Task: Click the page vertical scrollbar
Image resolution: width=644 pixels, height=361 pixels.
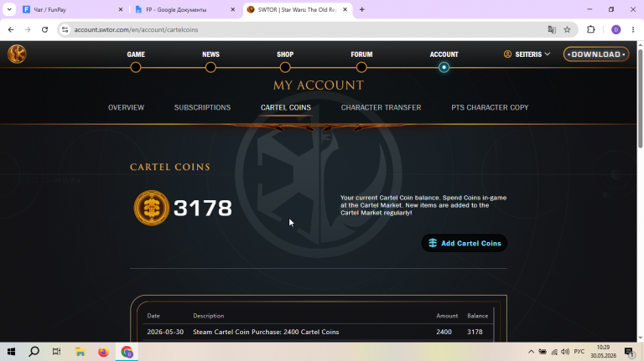Action: [x=641, y=98]
